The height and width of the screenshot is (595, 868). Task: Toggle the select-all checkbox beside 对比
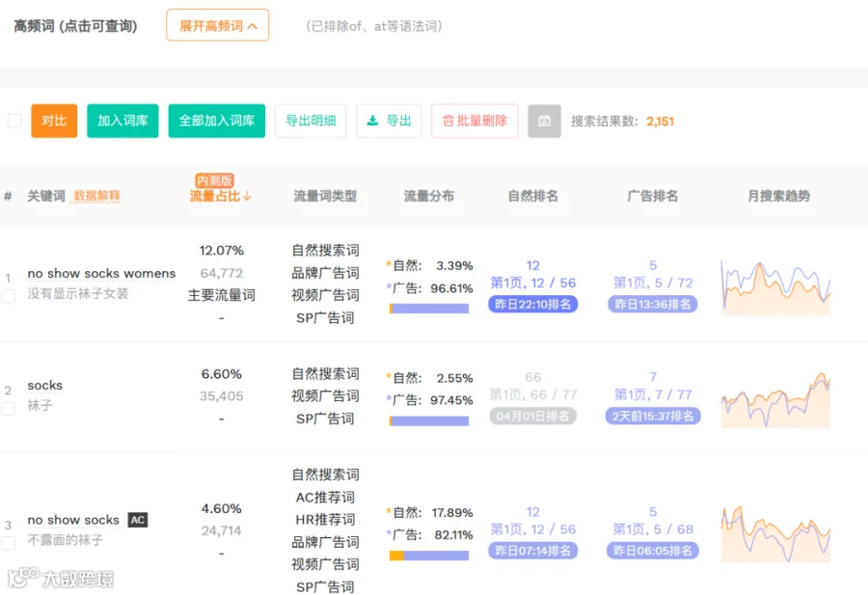click(x=14, y=121)
